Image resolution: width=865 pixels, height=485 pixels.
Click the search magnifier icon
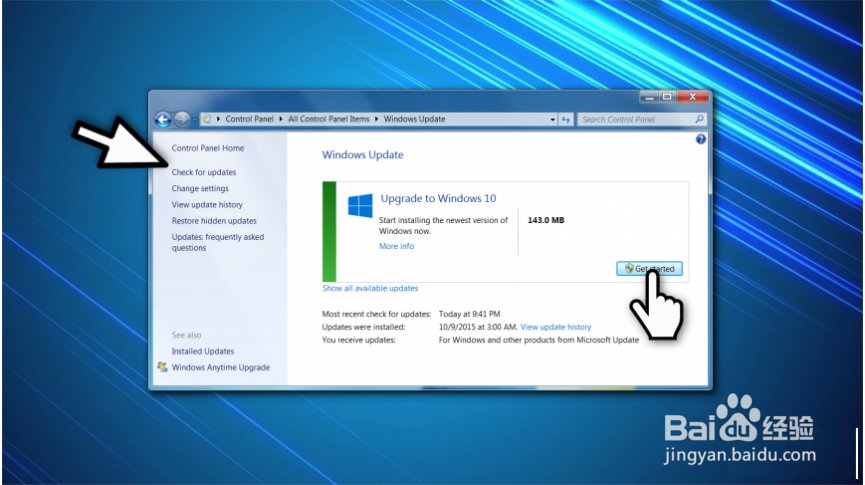pos(699,119)
